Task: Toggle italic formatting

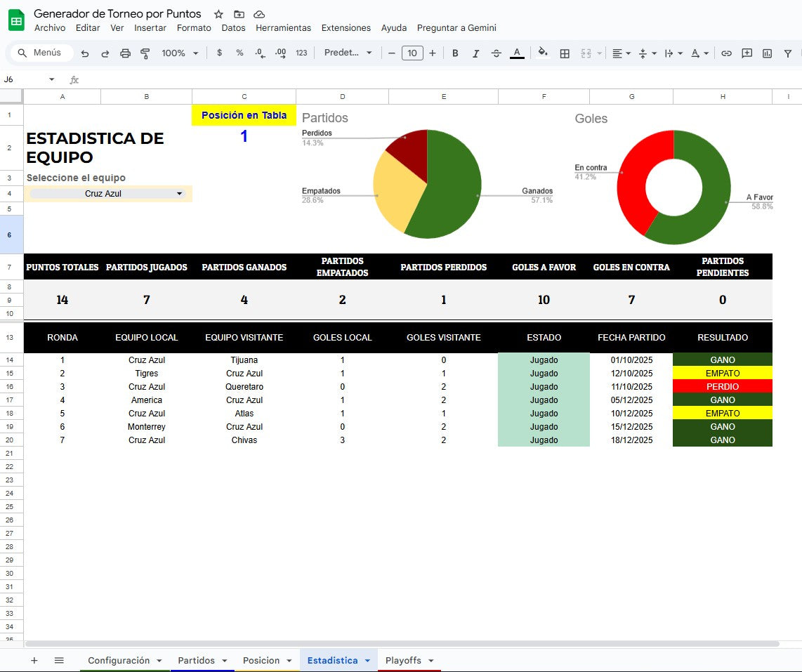Action: 475,53
